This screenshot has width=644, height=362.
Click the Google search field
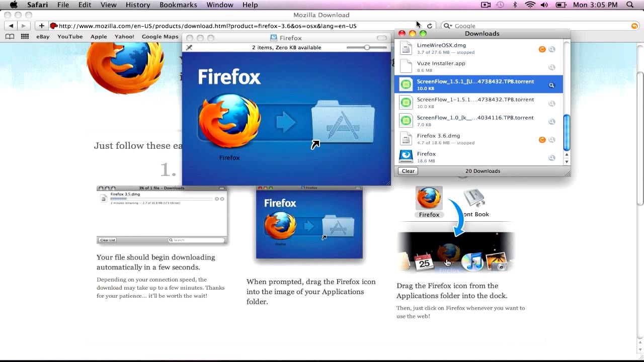pos(539,26)
